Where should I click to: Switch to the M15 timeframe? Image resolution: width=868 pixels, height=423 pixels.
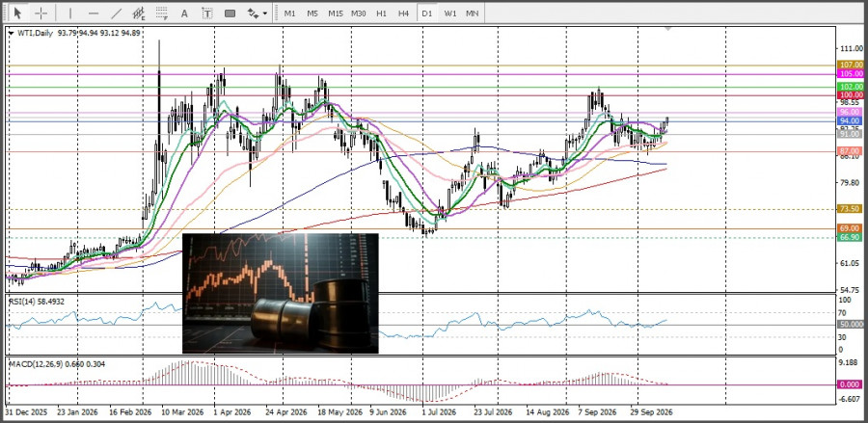[x=336, y=13]
